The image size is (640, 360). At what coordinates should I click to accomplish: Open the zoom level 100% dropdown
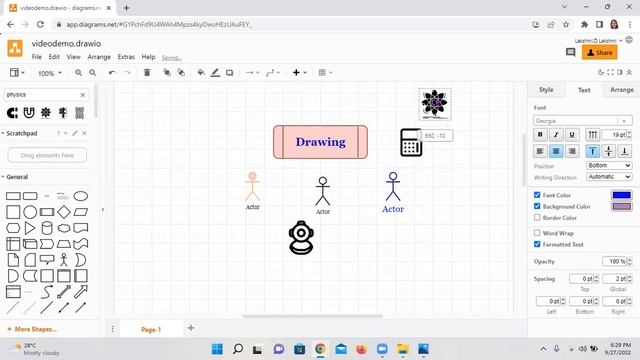50,73
